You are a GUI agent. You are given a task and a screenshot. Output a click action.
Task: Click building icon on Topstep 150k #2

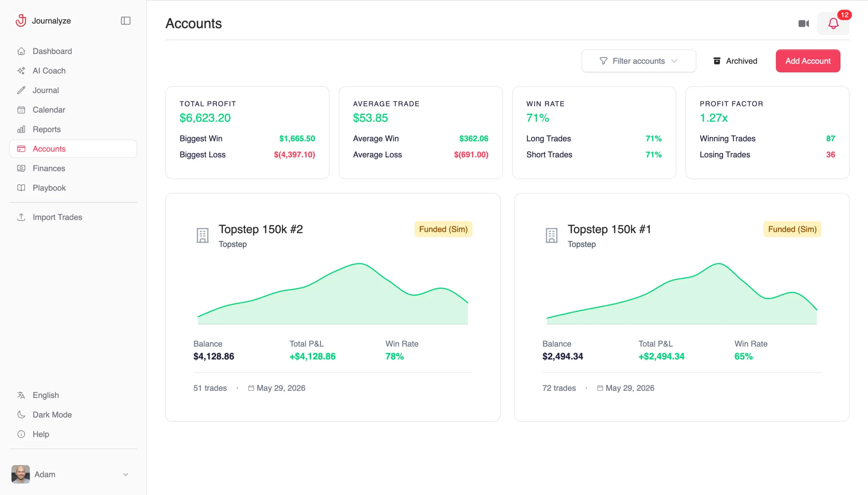[x=203, y=235]
